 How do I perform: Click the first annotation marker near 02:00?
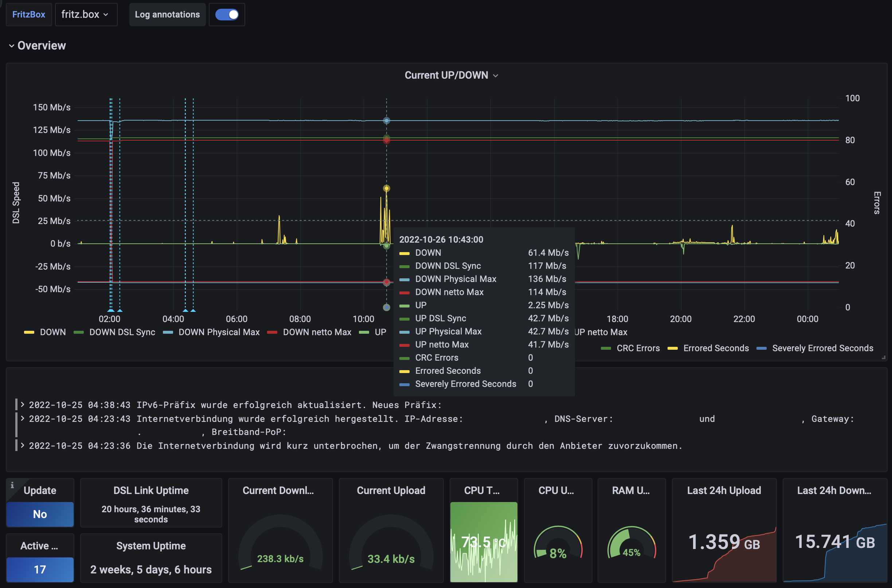point(111,310)
